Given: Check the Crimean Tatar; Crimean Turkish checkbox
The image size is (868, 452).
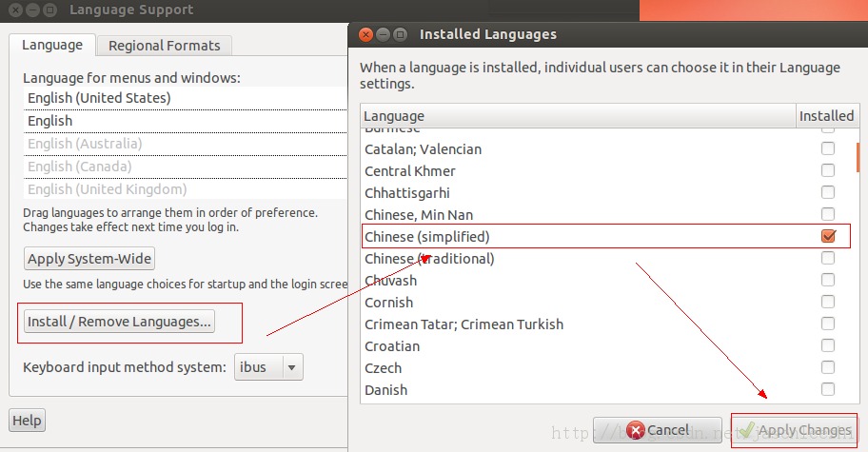Looking at the screenshot, I should click(828, 324).
